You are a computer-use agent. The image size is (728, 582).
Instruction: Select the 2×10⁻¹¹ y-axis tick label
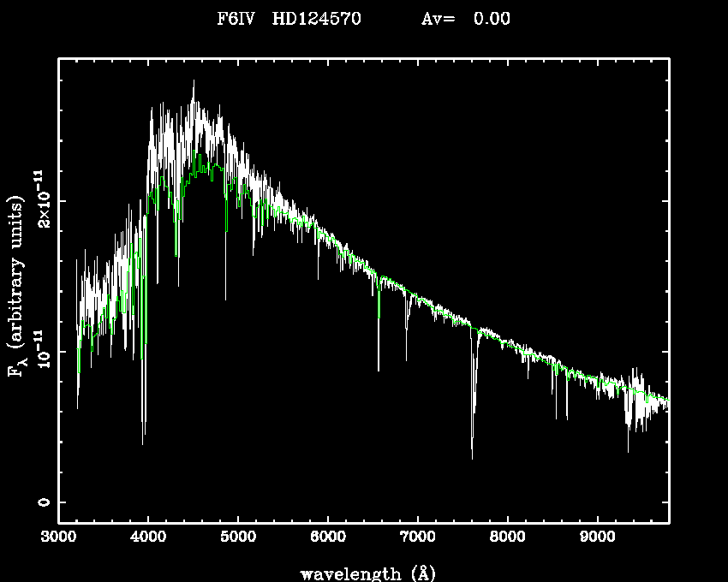38,200
